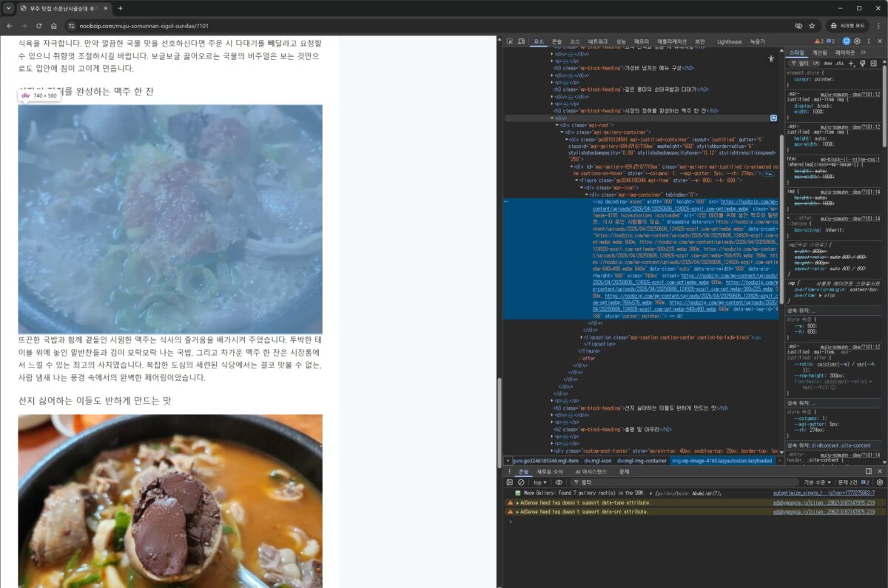Click the live expression eye icon

pyautogui.click(x=559, y=482)
